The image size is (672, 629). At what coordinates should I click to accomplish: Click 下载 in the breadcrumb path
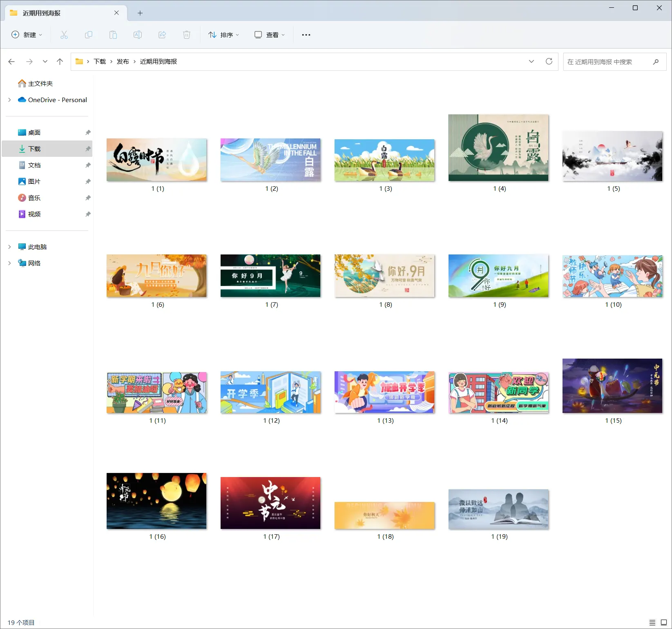pyautogui.click(x=100, y=62)
